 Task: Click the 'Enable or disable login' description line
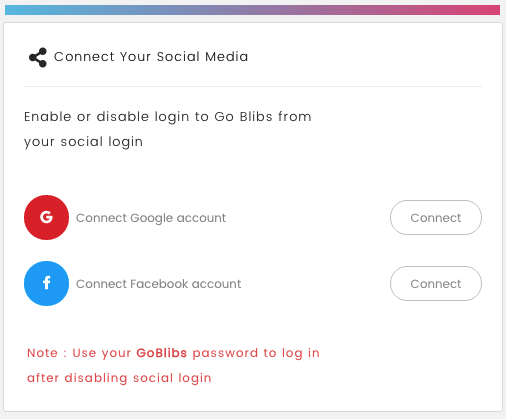[168, 117]
